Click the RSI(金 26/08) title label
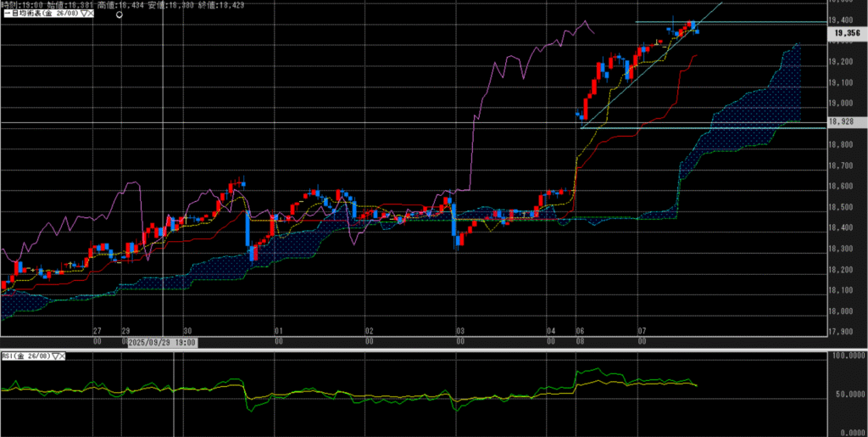This screenshot has height=437, width=868. [25, 356]
